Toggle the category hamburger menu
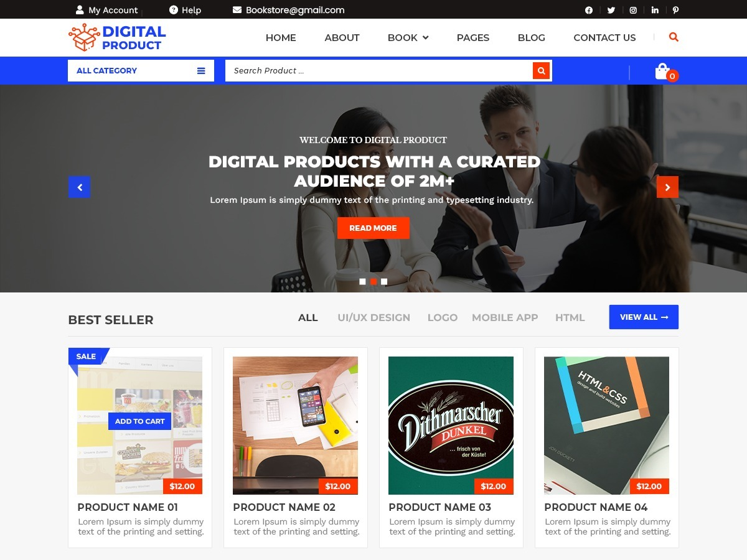Screen dimensions: 747x560 (201, 70)
